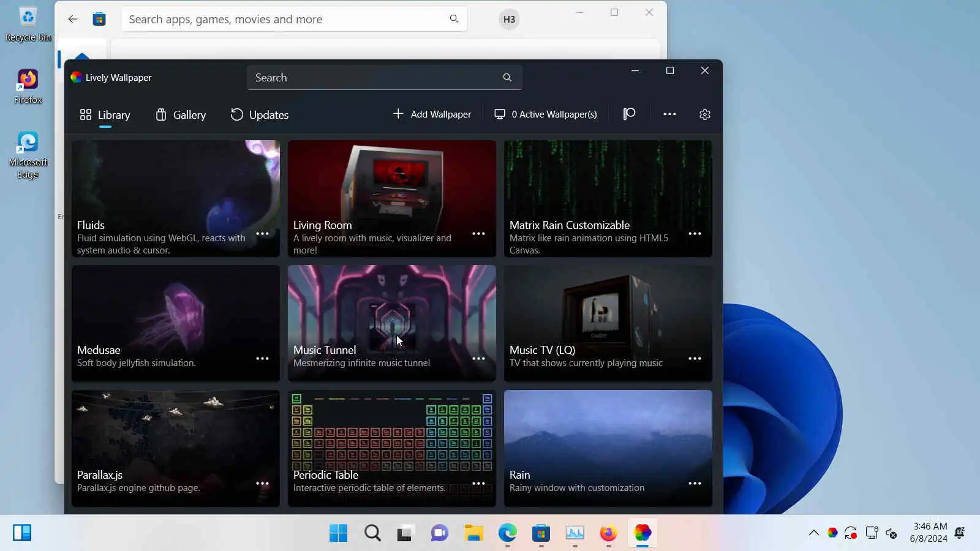
Task: Open Task View on the taskbar
Action: point(405,533)
